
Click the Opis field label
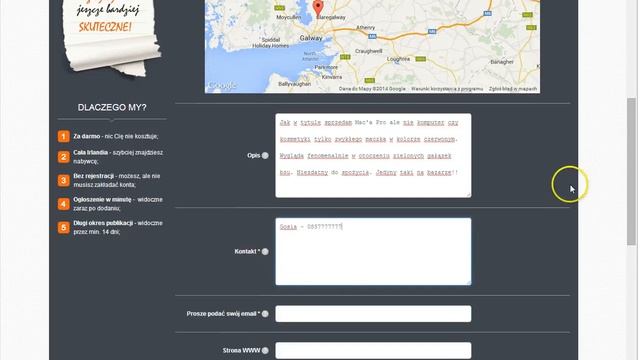[x=253, y=156]
